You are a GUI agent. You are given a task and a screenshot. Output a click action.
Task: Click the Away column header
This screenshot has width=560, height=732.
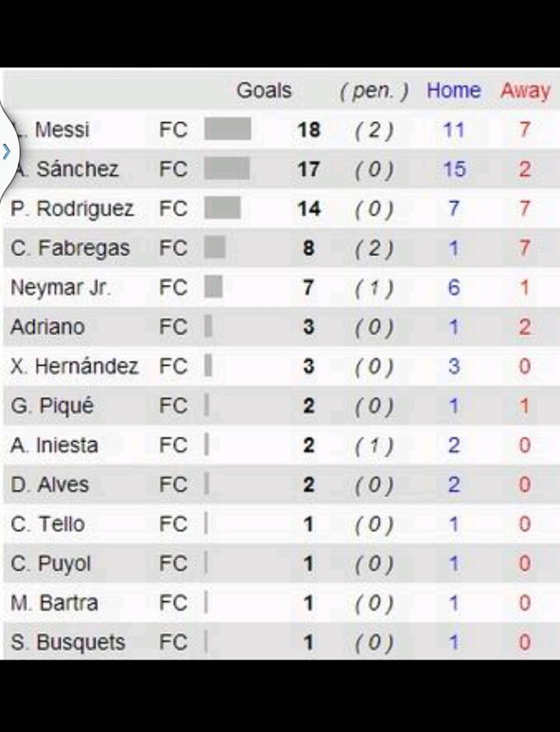(525, 91)
